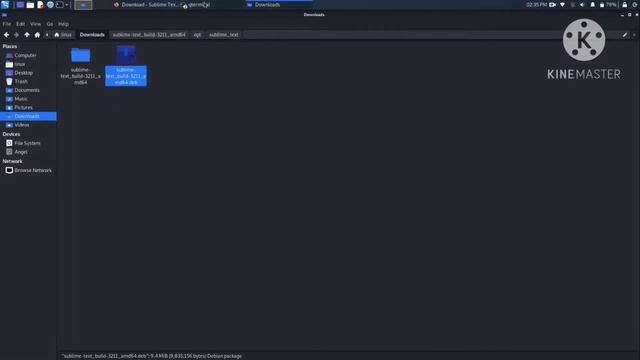Select the linux home path segment
This screenshot has width=640, height=360.
(63, 35)
